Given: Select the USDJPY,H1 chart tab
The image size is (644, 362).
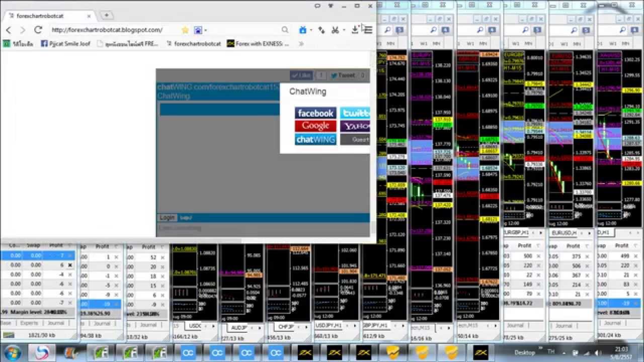Looking at the screenshot, I should (328, 326).
